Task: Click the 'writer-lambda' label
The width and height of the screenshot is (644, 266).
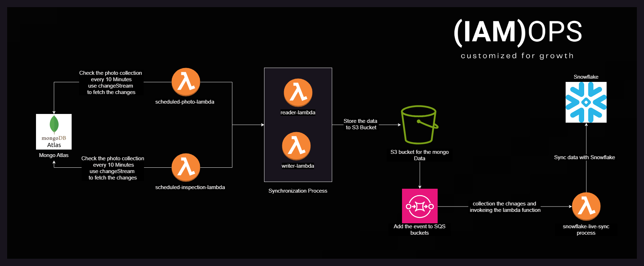Action: 298,166
